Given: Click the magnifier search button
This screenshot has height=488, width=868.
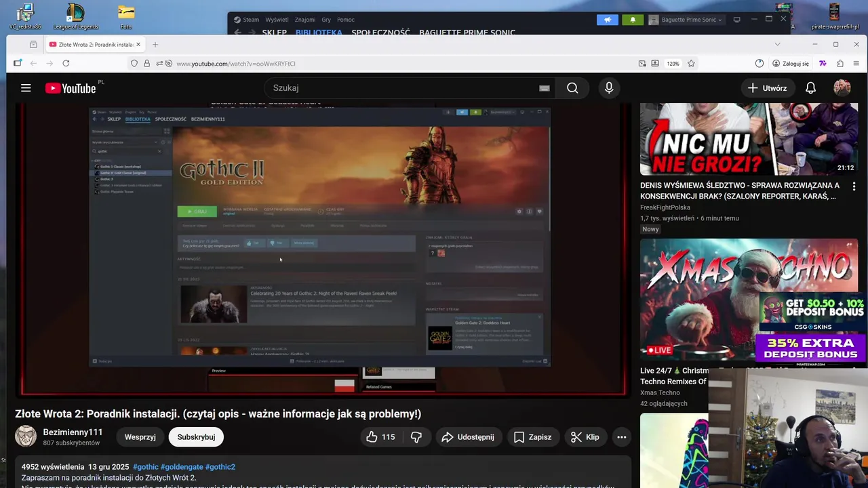Looking at the screenshot, I should point(572,88).
